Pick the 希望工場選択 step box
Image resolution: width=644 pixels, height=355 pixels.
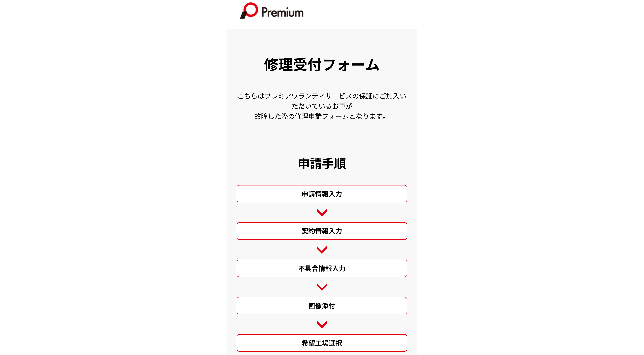point(322,343)
